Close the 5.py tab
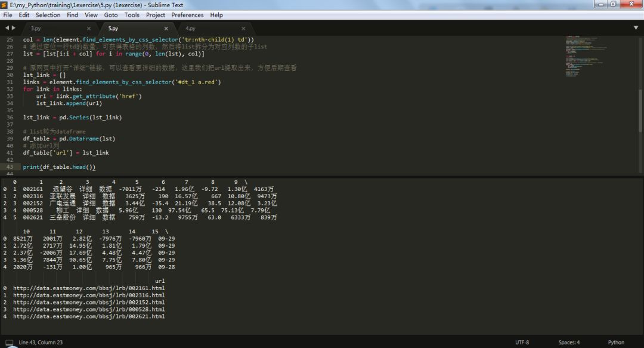The image size is (644, 348). pyautogui.click(x=166, y=28)
